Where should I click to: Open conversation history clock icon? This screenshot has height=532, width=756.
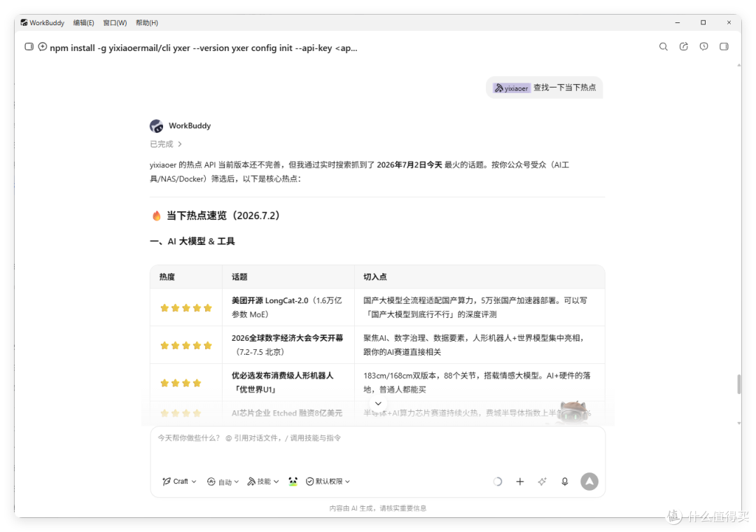coord(704,47)
